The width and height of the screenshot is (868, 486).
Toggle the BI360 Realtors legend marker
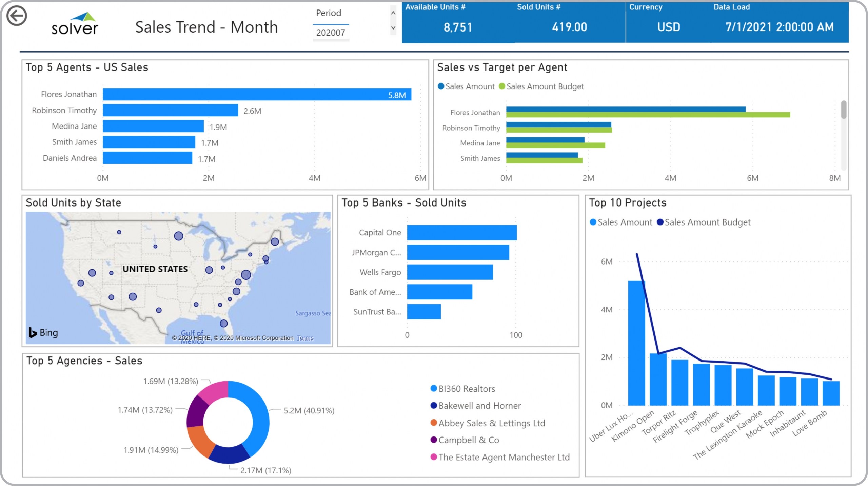(x=433, y=388)
